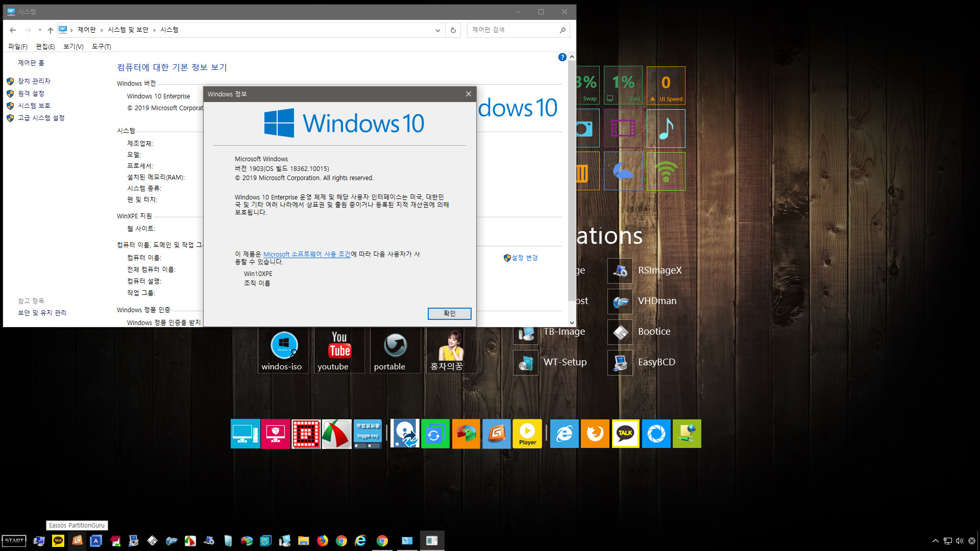Click the blue help question mark icon
The image size is (980, 551).
tap(562, 57)
